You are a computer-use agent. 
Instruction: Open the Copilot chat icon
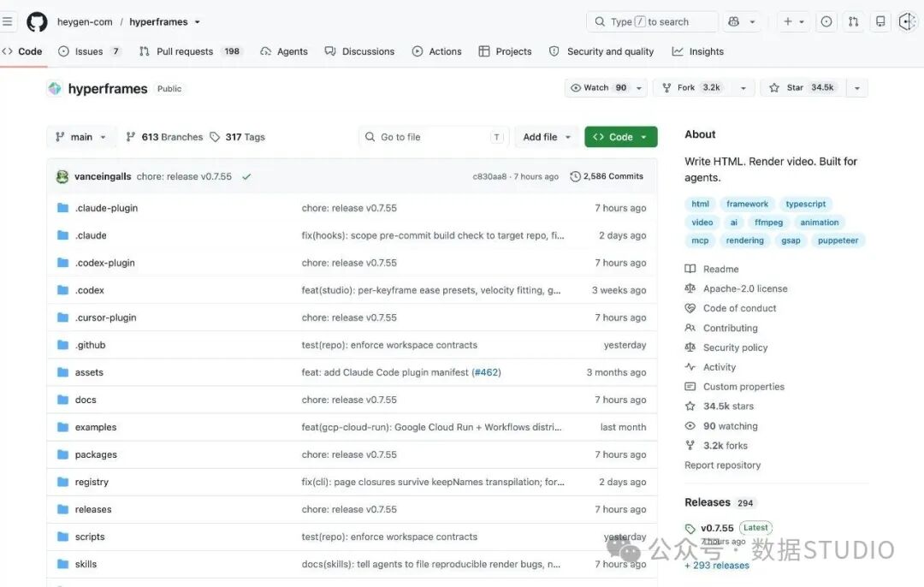click(x=734, y=21)
